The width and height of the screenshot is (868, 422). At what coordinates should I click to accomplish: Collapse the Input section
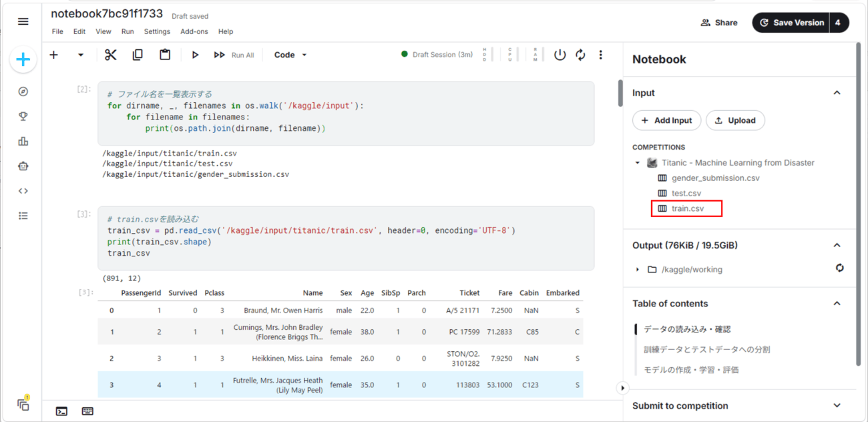[837, 93]
